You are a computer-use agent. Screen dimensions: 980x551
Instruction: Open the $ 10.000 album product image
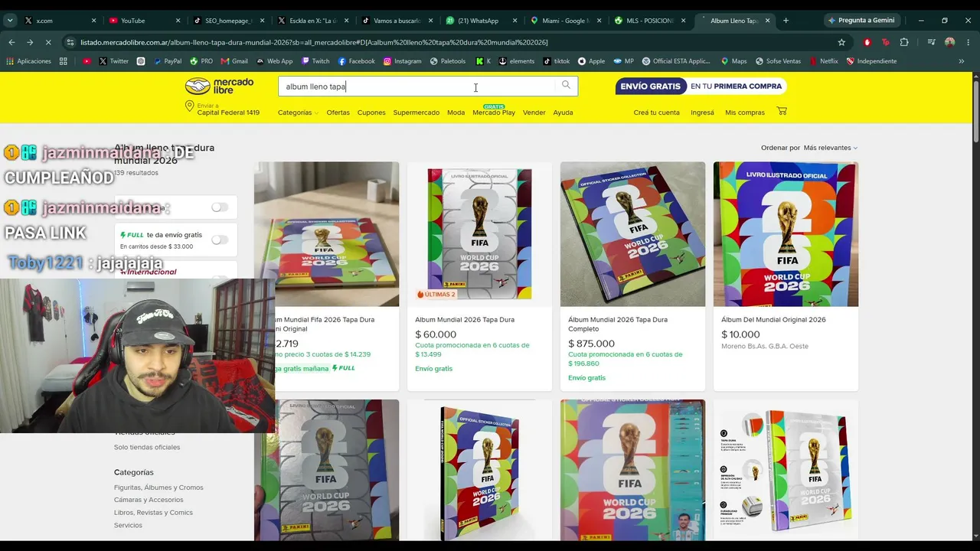pyautogui.click(x=786, y=234)
